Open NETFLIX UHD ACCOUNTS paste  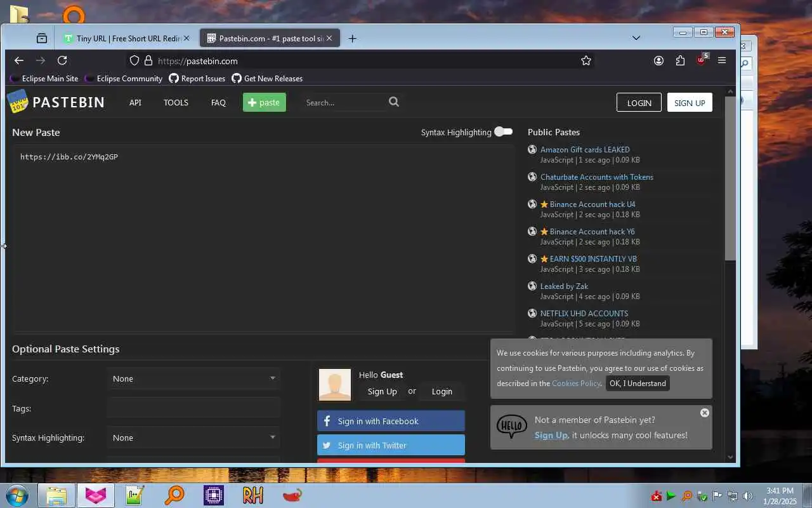coord(584,314)
